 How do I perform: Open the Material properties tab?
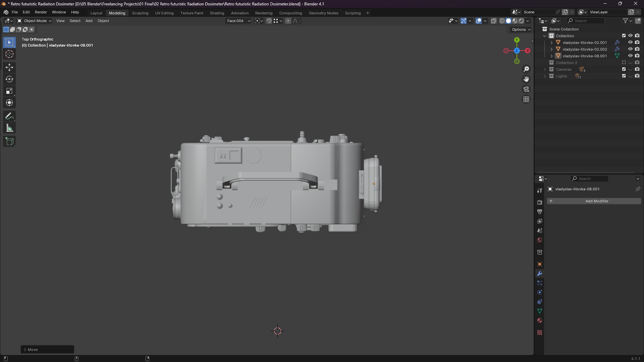point(540,321)
